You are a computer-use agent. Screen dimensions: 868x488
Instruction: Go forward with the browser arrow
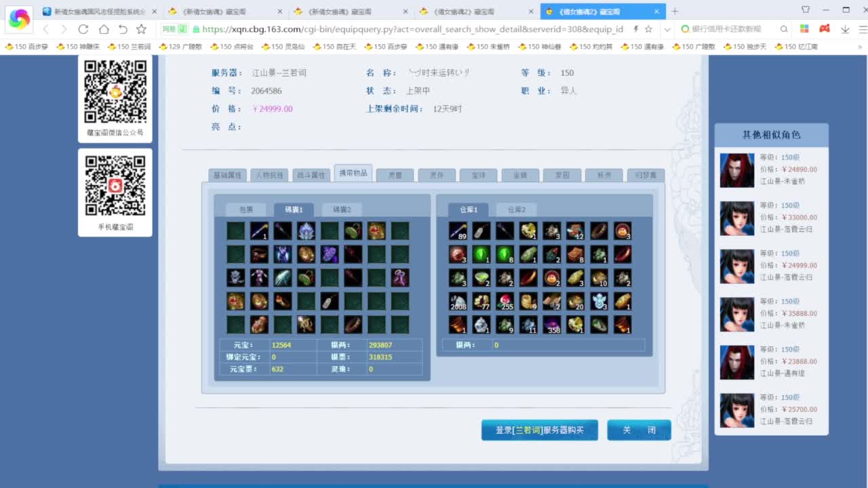click(64, 29)
